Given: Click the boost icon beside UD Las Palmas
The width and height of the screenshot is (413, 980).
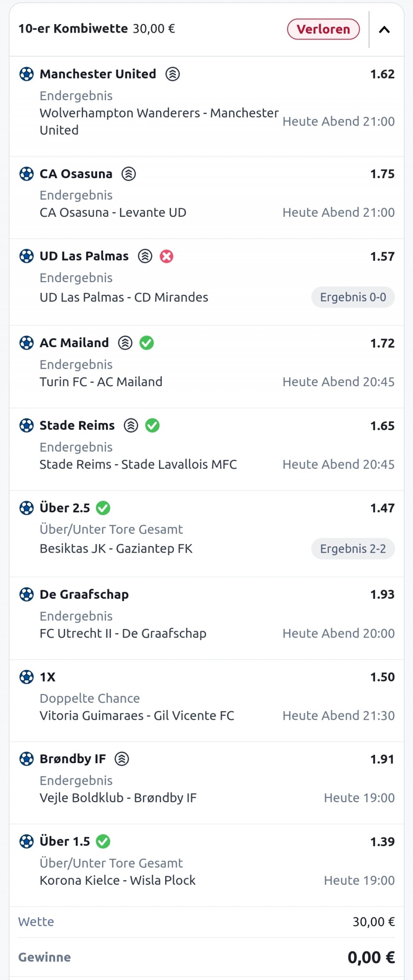Looking at the screenshot, I should pos(145,256).
